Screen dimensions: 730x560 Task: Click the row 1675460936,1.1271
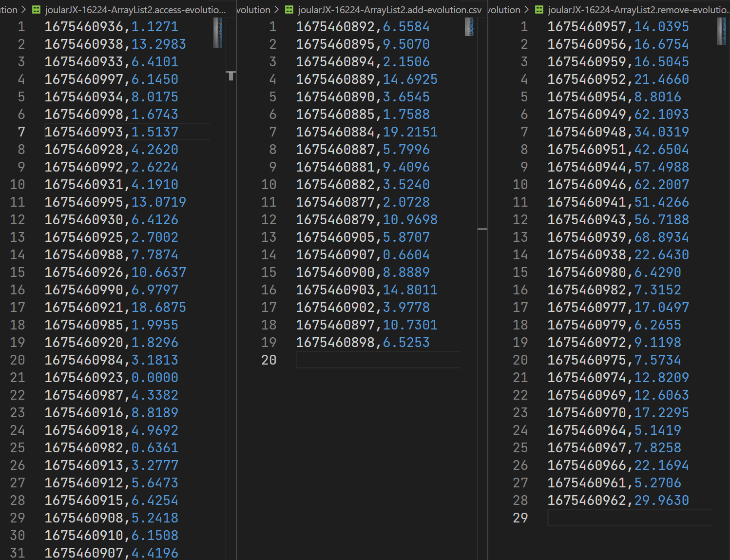click(112, 27)
